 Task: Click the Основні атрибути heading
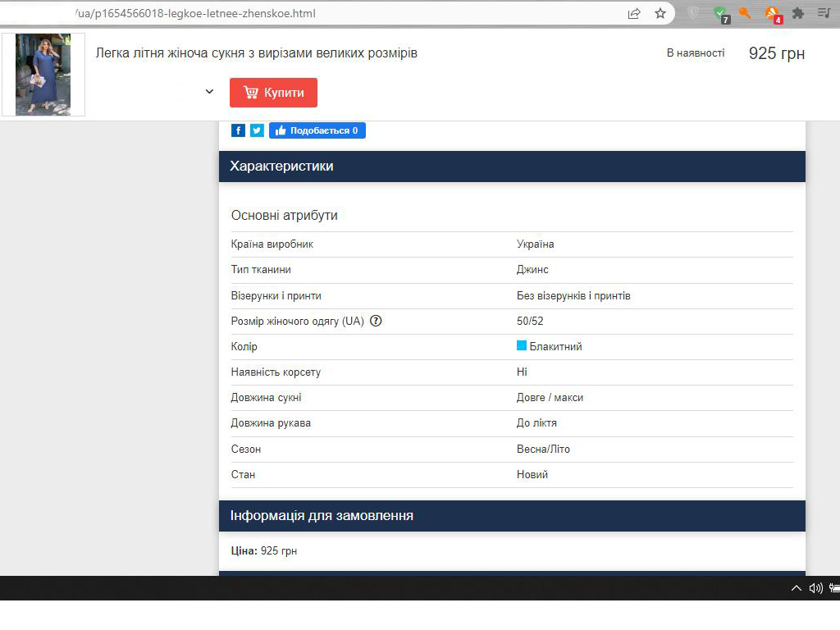[285, 216]
